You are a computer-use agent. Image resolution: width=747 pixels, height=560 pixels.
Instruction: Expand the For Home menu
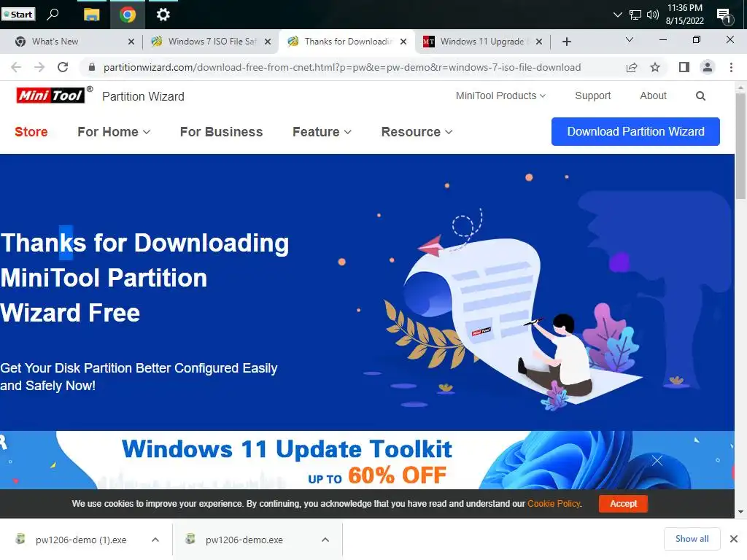click(114, 132)
